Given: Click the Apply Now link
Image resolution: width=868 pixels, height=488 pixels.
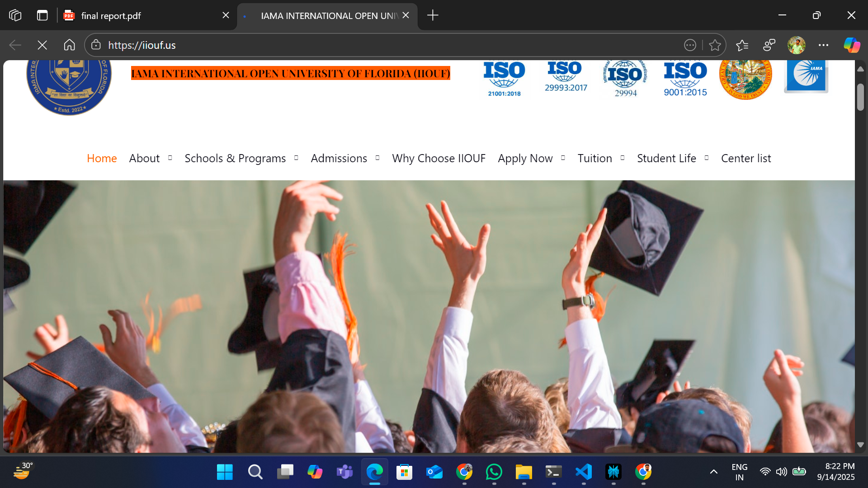Looking at the screenshot, I should 525,158.
